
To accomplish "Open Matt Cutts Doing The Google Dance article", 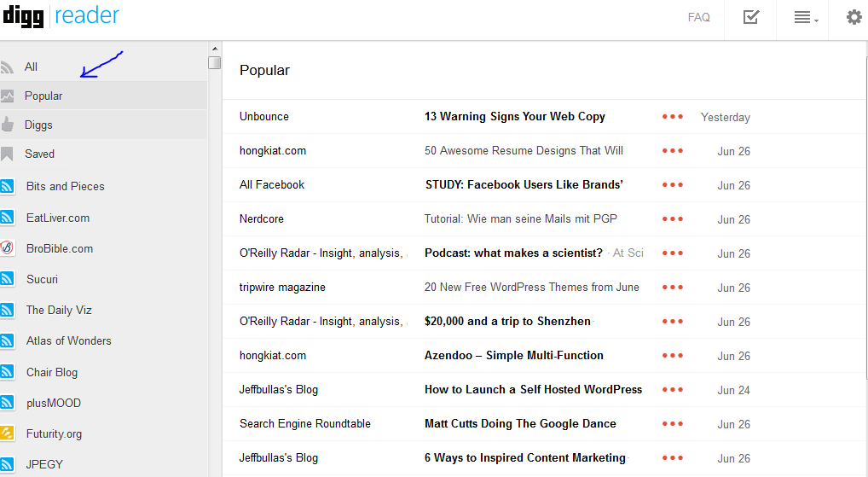I will tap(520, 424).
